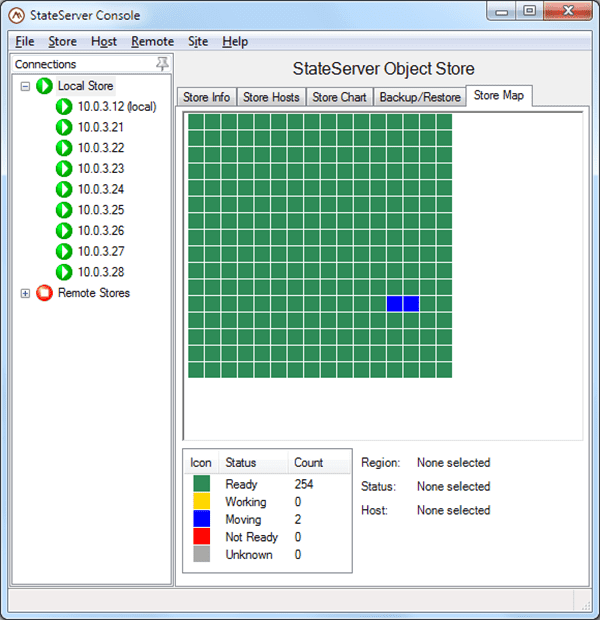
Task: Select the Local Store tree item
Action: tap(85, 86)
